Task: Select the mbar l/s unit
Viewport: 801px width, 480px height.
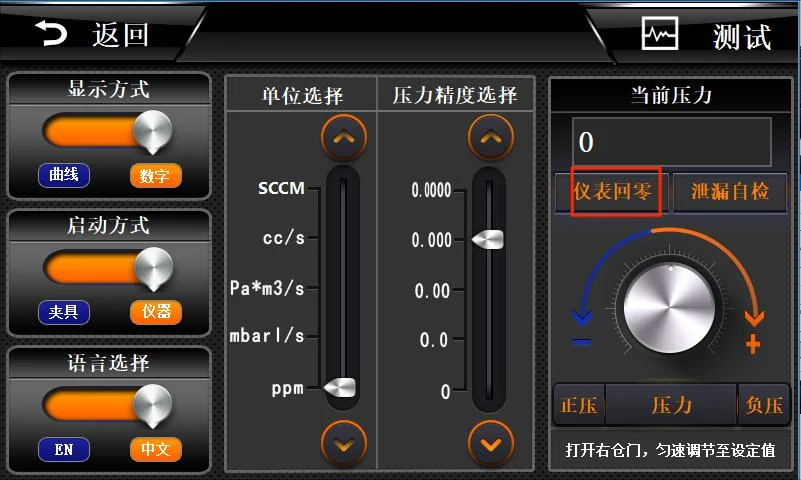Action: point(267,336)
